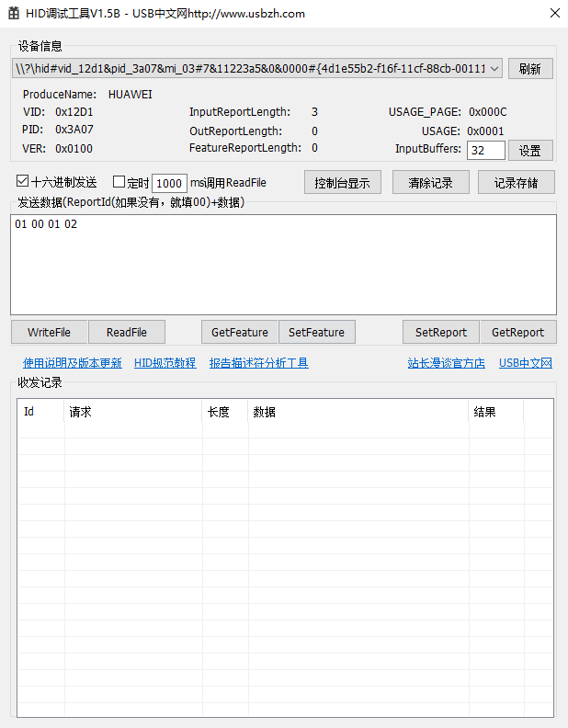Click the app icon in title bar
Image resolution: width=568 pixels, height=728 pixels.
click(x=14, y=14)
